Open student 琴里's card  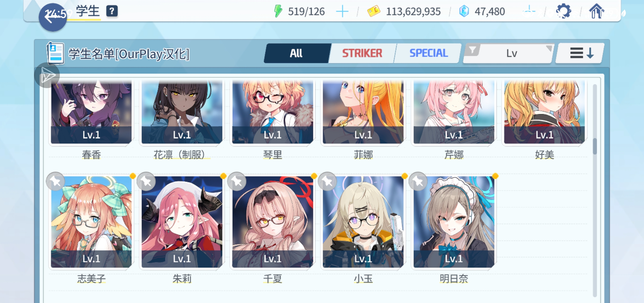273,112
